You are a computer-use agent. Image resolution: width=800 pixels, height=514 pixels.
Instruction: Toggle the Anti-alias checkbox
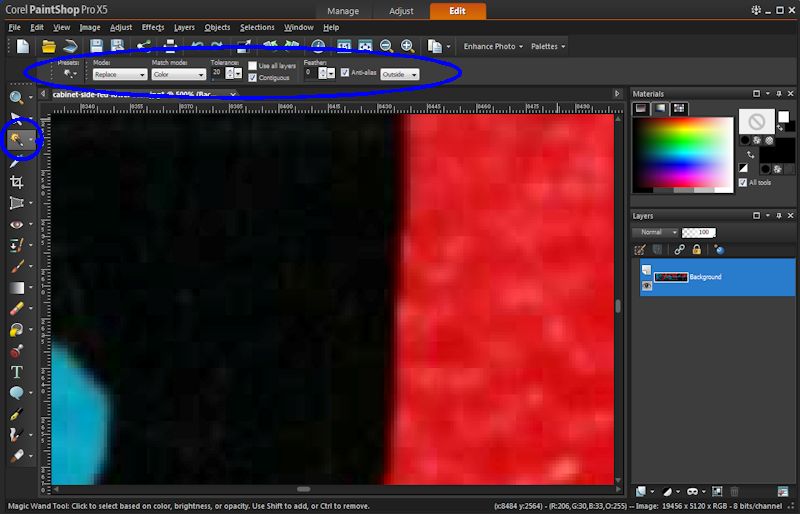(345, 73)
